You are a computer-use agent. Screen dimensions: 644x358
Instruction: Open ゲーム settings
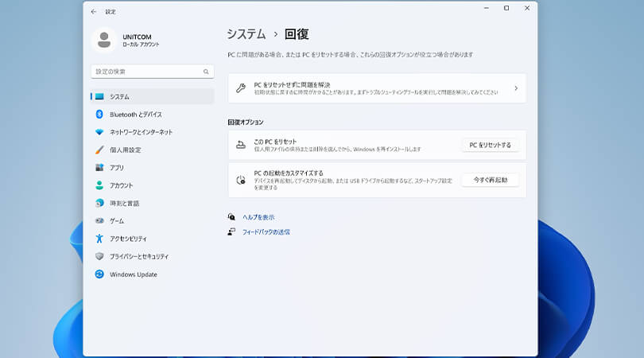click(153, 220)
